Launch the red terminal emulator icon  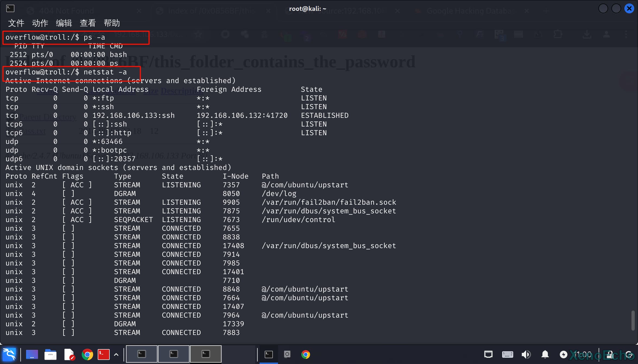(103, 354)
